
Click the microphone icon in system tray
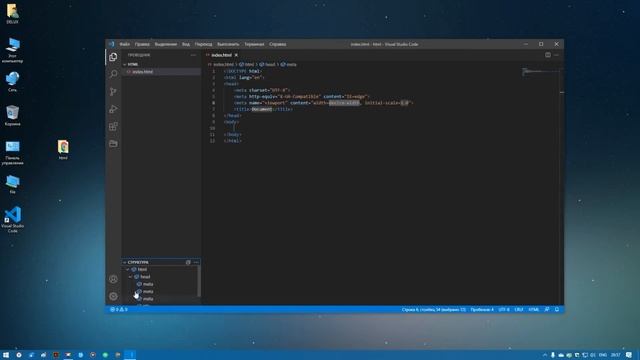[x=553, y=355]
